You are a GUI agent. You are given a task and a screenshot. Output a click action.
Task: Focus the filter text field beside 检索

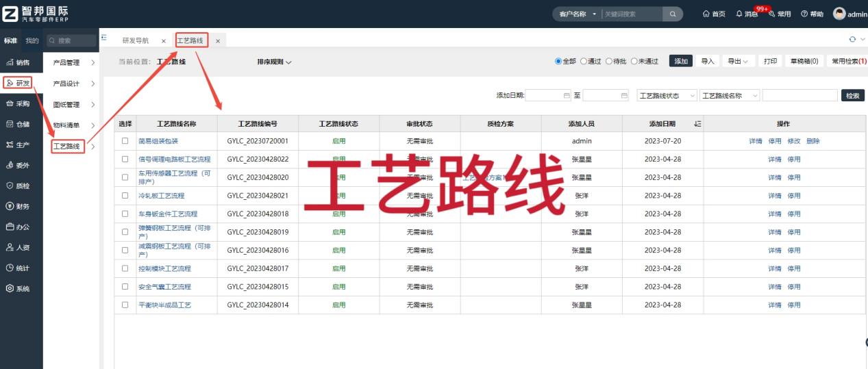[x=800, y=96]
